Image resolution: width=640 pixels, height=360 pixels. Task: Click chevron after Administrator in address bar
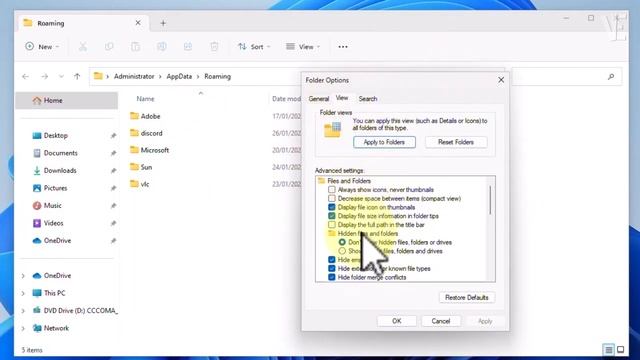point(160,76)
